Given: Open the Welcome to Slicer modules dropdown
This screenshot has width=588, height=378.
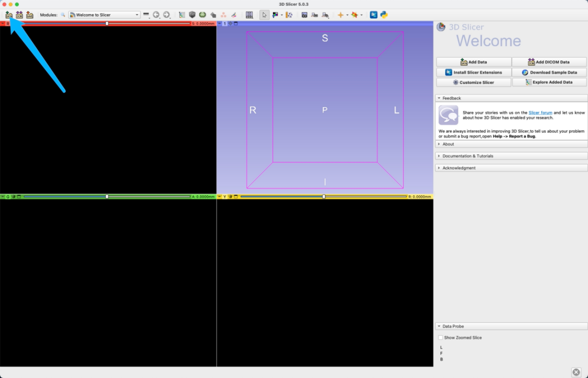Looking at the screenshot, I should 104,15.
